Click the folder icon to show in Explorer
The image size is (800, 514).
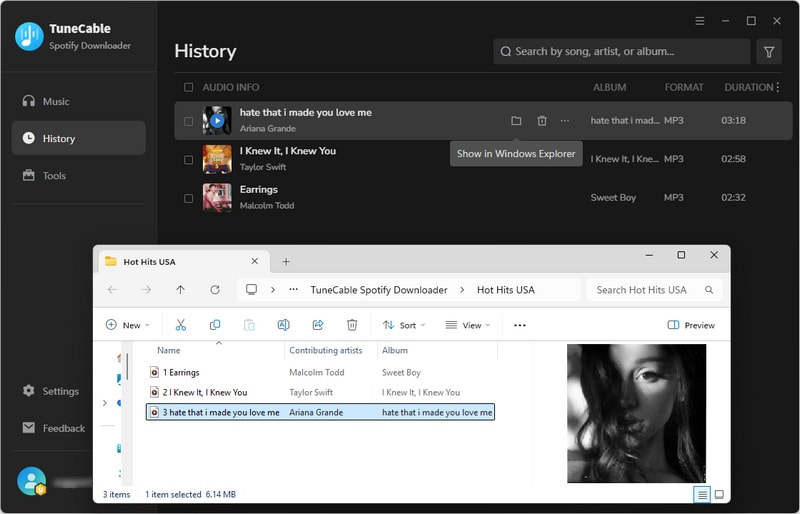(516, 120)
